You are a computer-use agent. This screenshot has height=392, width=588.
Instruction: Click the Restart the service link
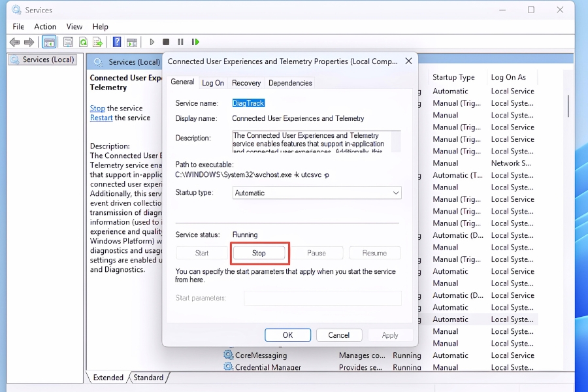pyautogui.click(x=101, y=118)
